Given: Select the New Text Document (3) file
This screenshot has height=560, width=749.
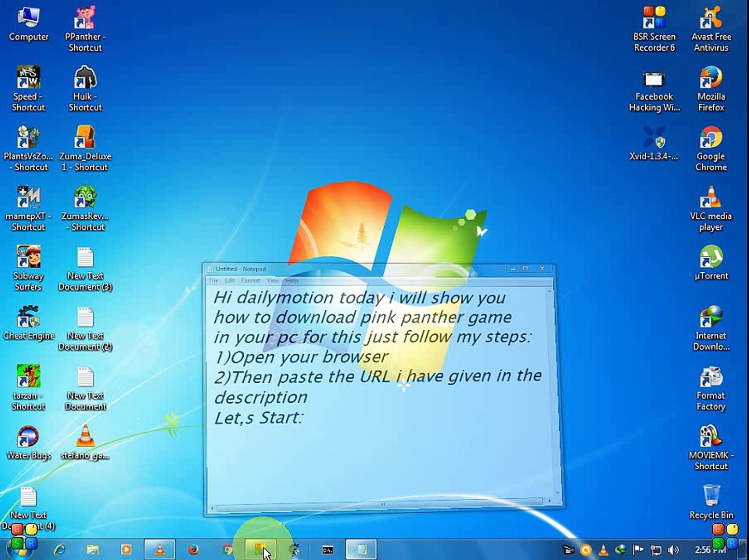Looking at the screenshot, I should tap(85, 269).
